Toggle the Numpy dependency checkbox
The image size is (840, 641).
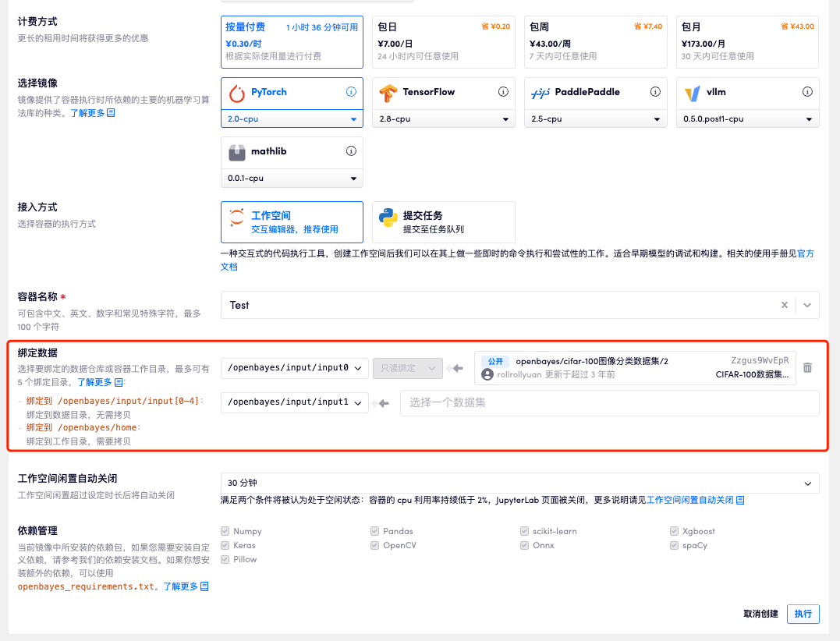click(226, 531)
